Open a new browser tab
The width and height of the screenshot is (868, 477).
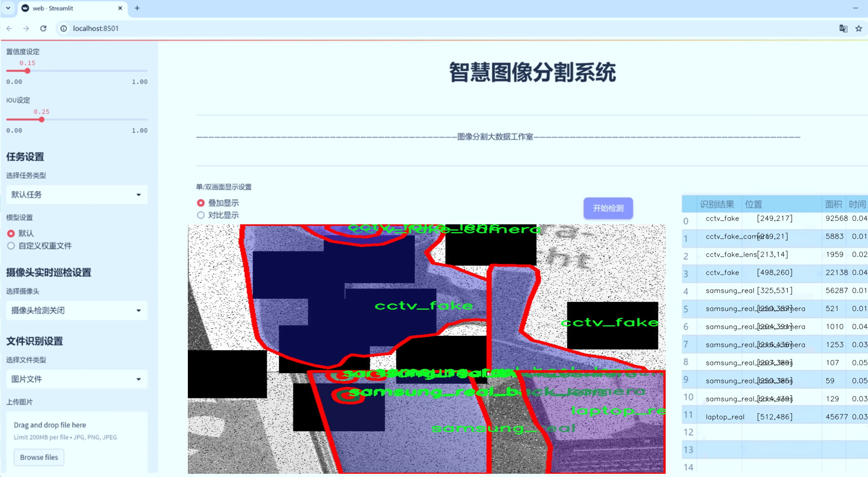137,8
